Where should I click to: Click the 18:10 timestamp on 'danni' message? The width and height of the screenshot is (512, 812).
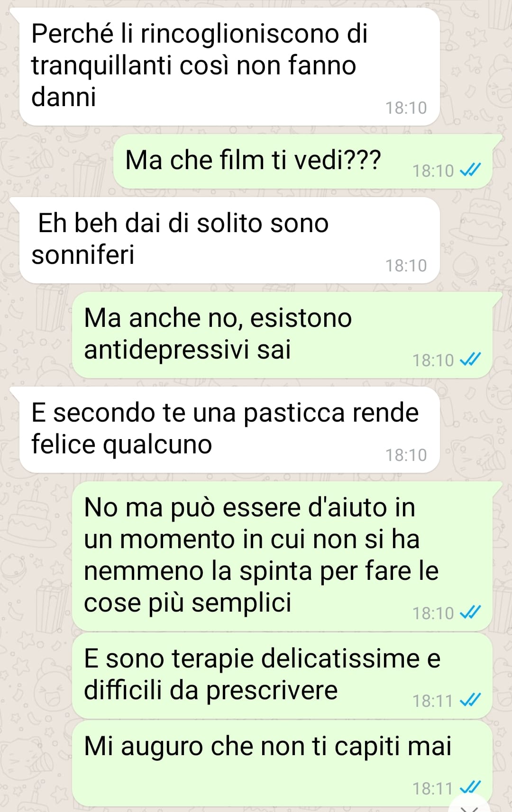pos(406,108)
